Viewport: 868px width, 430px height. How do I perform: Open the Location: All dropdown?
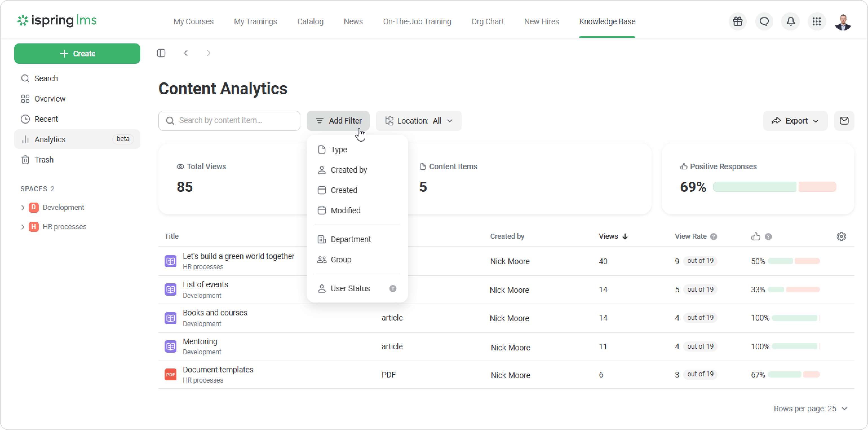click(418, 121)
